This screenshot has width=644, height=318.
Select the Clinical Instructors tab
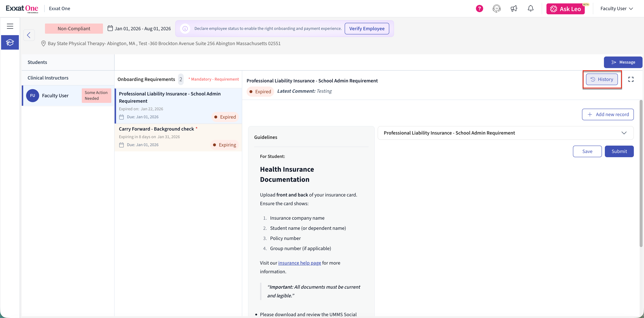pos(48,78)
